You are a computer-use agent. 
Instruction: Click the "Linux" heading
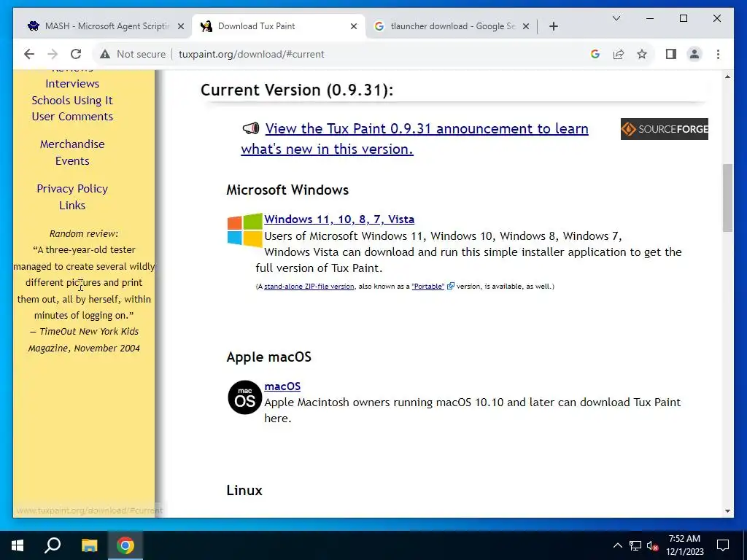pyautogui.click(x=244, y=490)
